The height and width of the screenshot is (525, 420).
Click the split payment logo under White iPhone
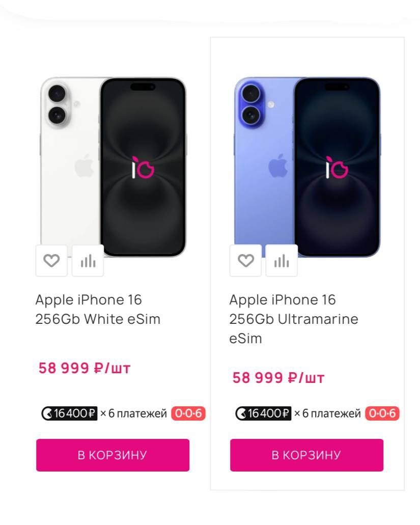[x=47, y=413]
